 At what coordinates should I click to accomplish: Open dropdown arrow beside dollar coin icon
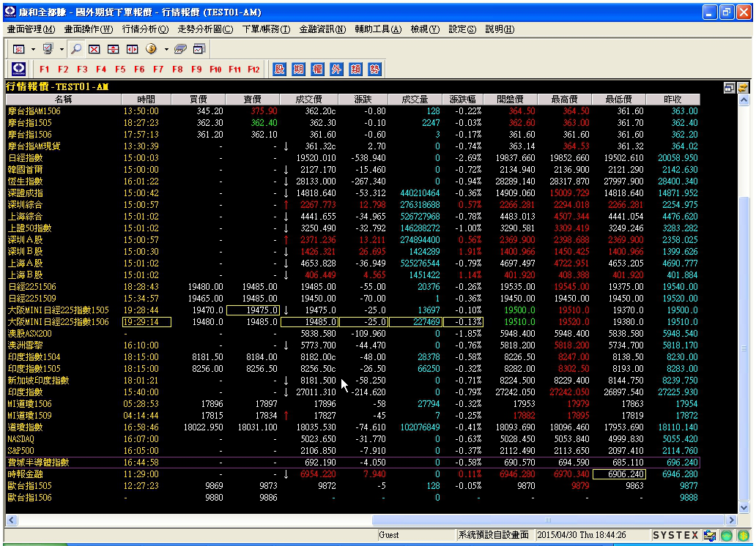coord(166,49)
